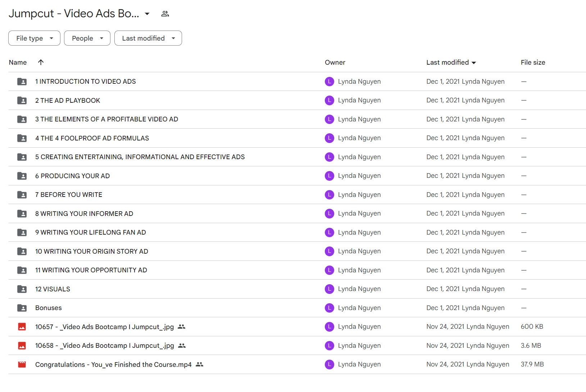Click owner avatar in Bonuses row
This screenshot has height=392, width=586.
[x=330, y=308]
